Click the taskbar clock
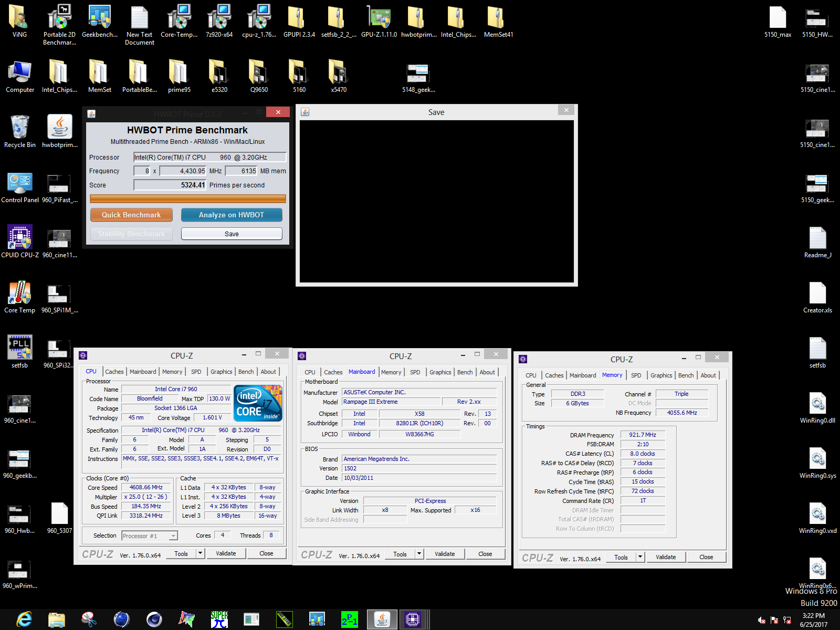 click(813, 620)
